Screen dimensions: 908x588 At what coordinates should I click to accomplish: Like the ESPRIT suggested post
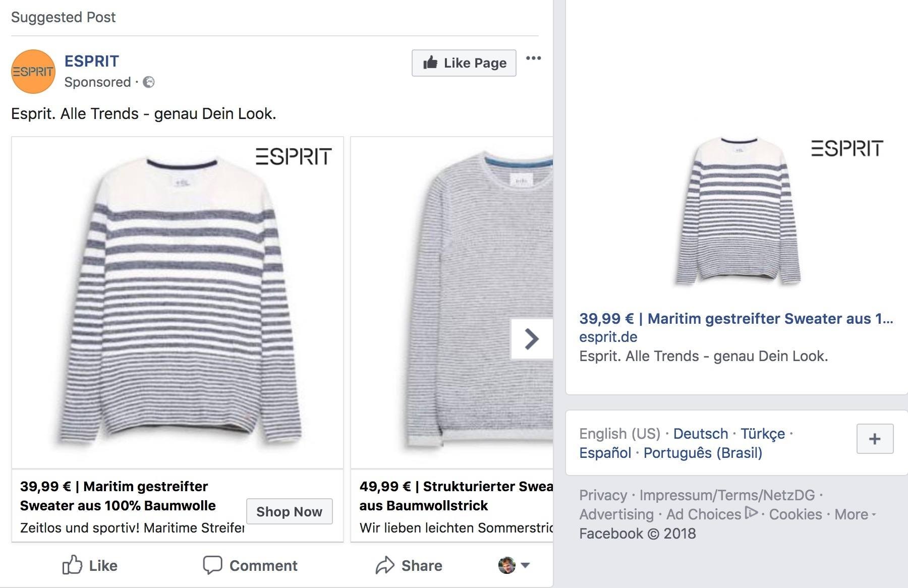click(90, 565)
